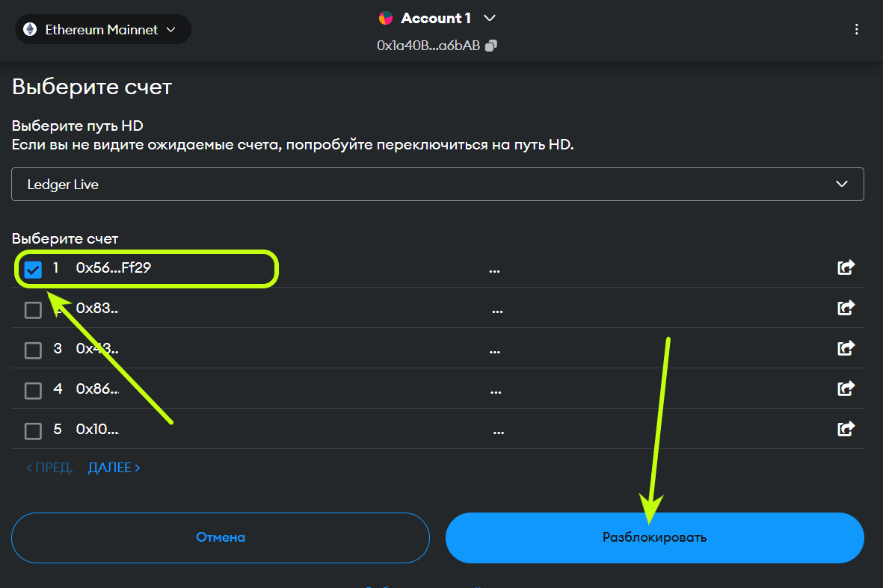This screenshot has height=588, width=883.
Task: Select the checkbox for account 3
Action: [x=33, y=350]
